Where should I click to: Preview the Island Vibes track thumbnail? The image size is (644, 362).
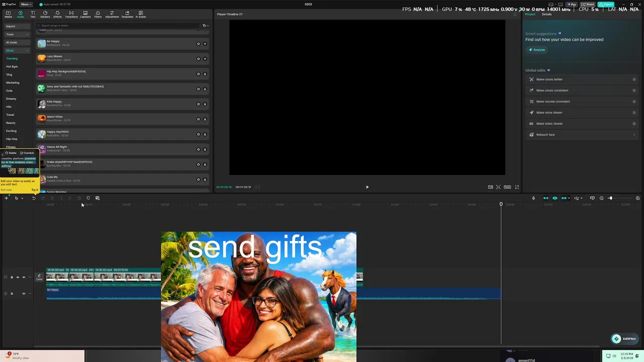41,119
